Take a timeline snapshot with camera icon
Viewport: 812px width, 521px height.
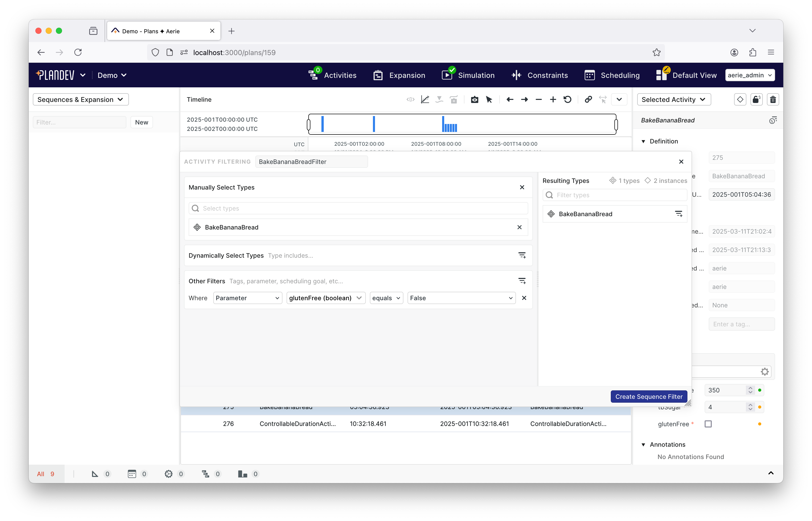click(x=474, y=99)
